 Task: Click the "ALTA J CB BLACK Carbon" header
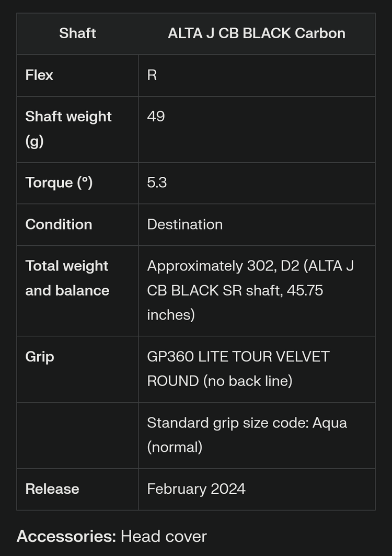pos(257,33)
